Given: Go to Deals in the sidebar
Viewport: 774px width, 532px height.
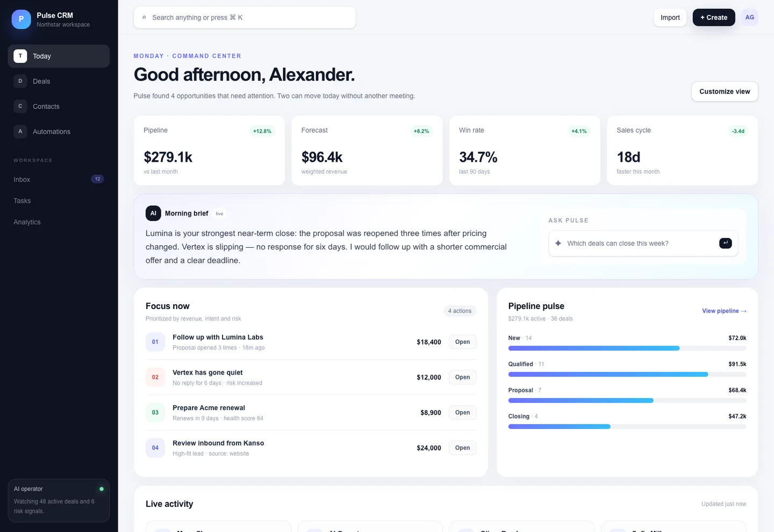Looking at the screenshot, I should tap(59, 81).
